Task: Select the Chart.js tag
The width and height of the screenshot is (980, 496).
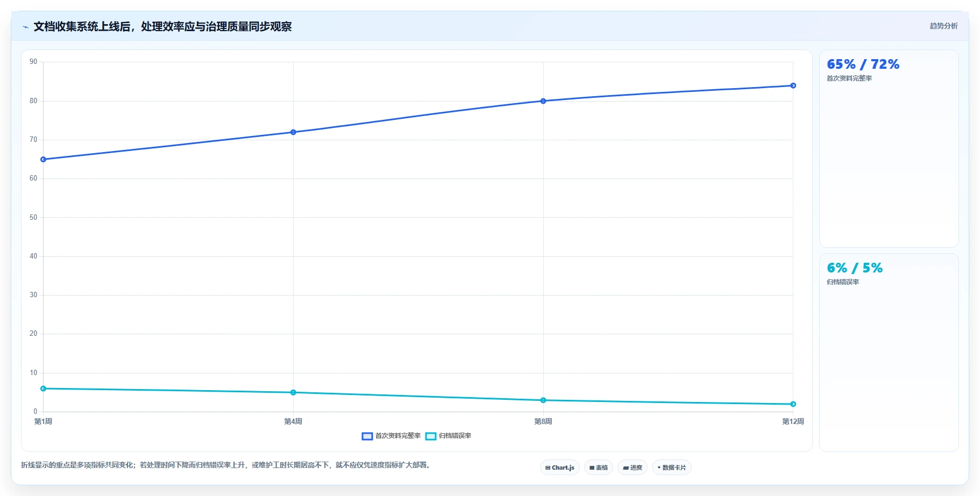Action: [560, 468]
